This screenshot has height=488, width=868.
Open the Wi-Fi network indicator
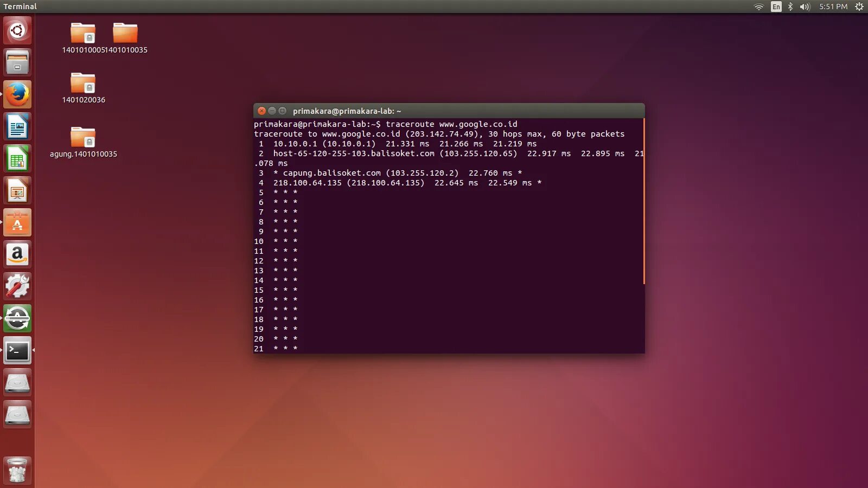point(759,7)
